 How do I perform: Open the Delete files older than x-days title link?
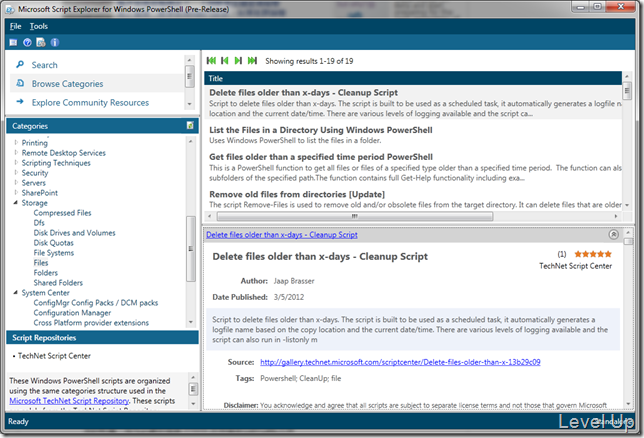[282, 235]
